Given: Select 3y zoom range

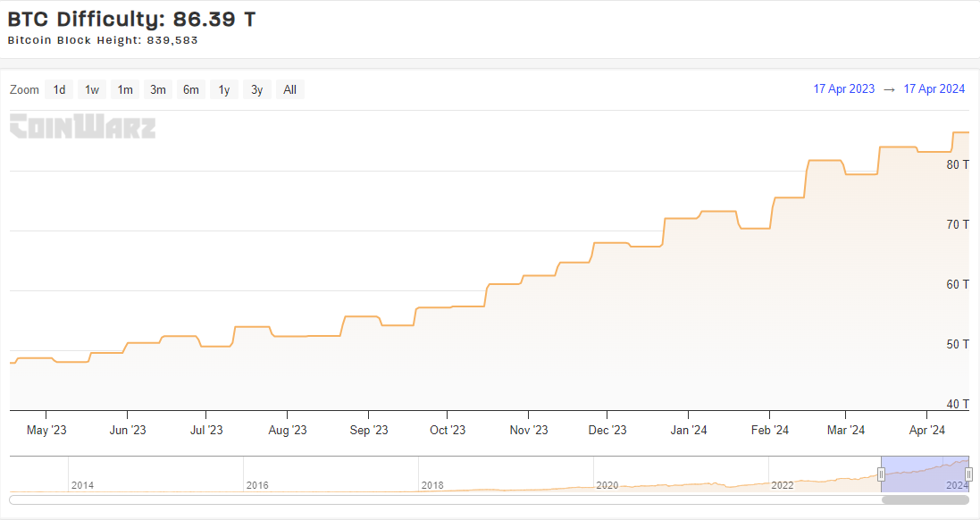Looking at the screenshot, I should 256,89.
